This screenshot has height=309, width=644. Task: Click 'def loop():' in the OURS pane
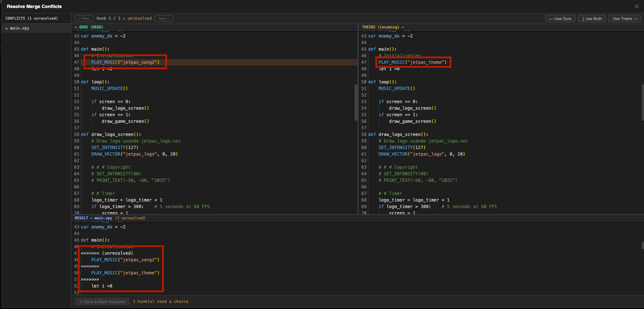[95, 82]
